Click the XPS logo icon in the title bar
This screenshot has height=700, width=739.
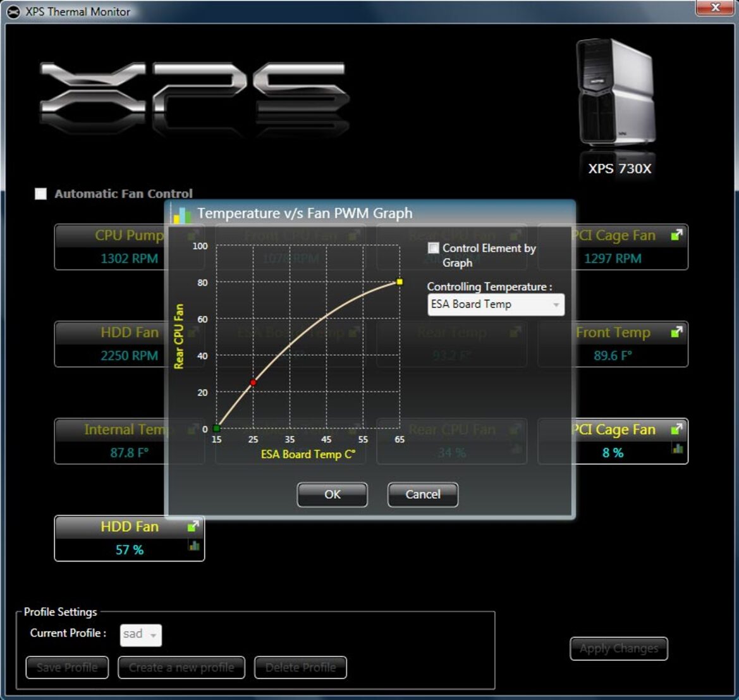pos(13,12)
